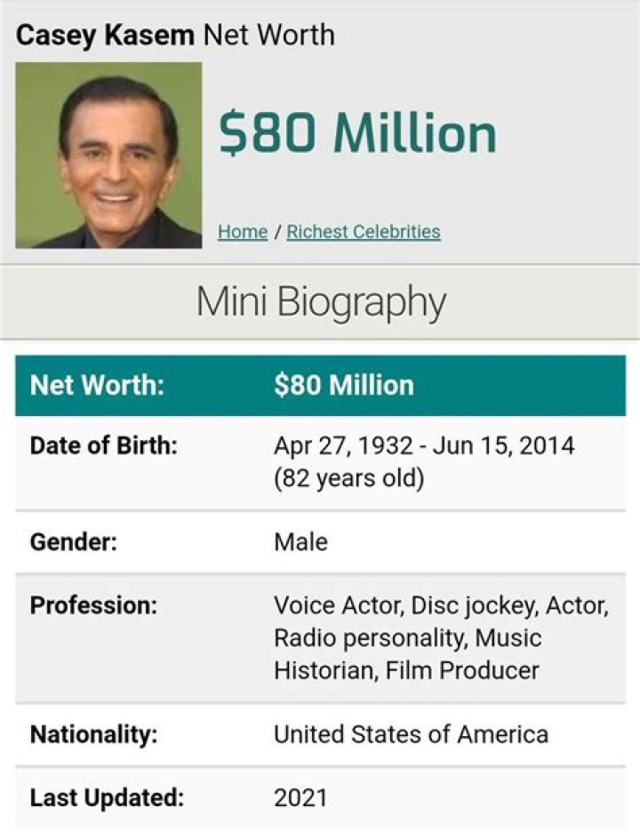Viewport: 640px width, 840px height.
Task: Click the Gender row label
Action: point(74,542)
